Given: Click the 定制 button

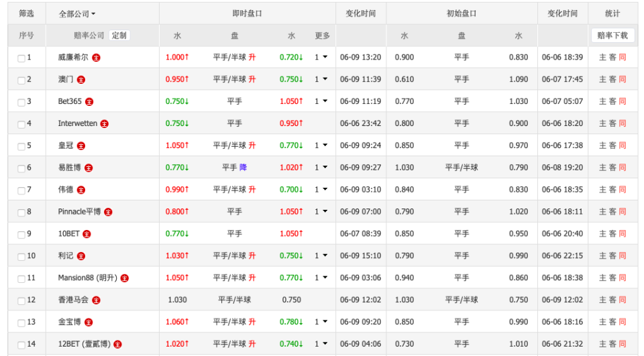Looking at the screenshot, I should click(119, 36).
